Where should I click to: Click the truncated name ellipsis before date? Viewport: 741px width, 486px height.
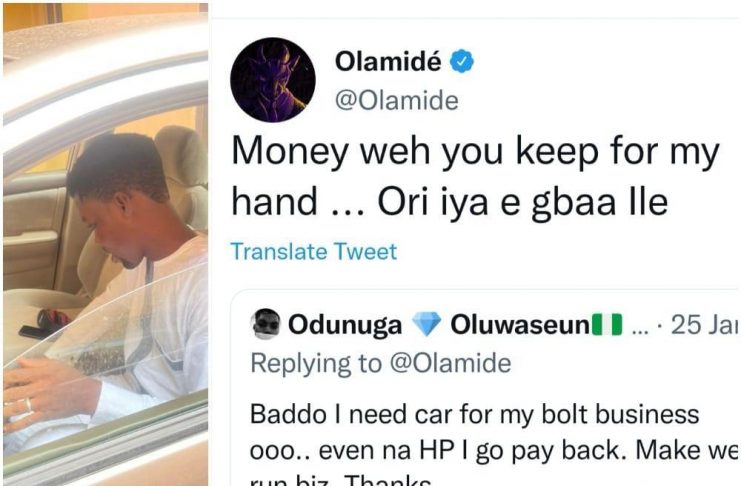click(640, 330)
